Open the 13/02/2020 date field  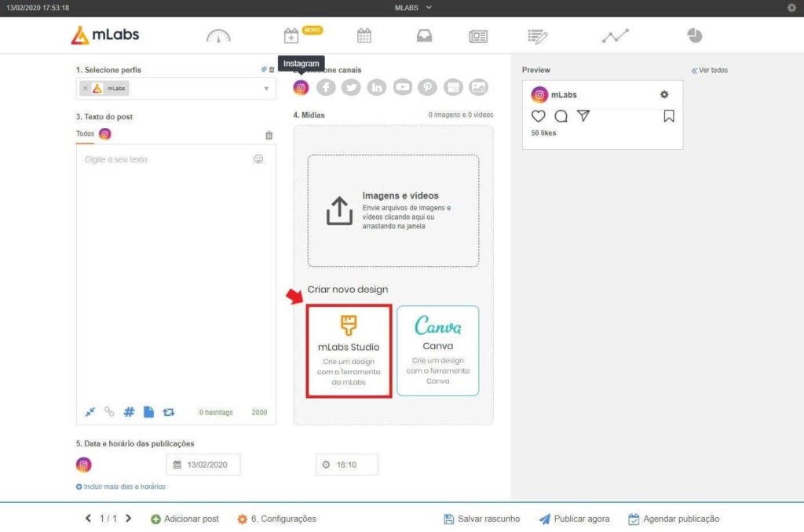pos(203,465)
